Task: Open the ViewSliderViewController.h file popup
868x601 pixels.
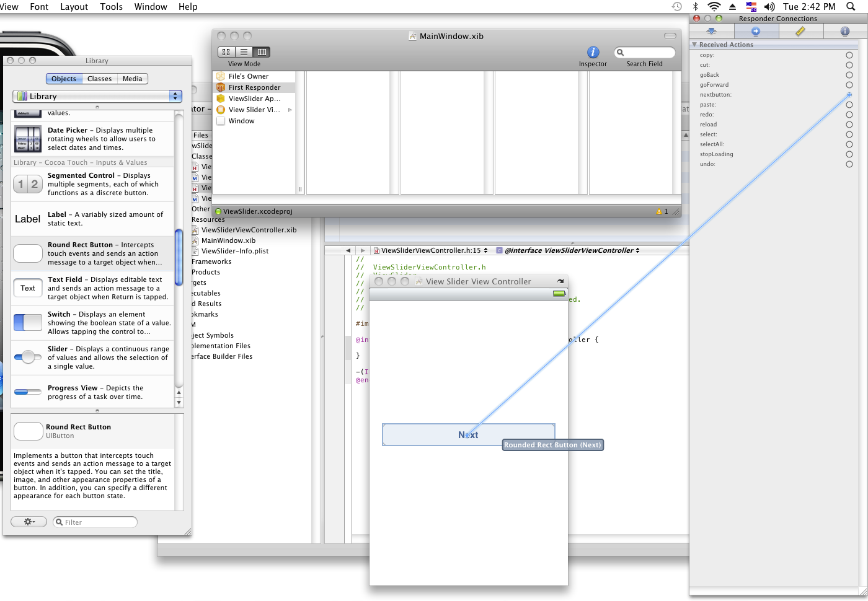Action: (430, 250)
